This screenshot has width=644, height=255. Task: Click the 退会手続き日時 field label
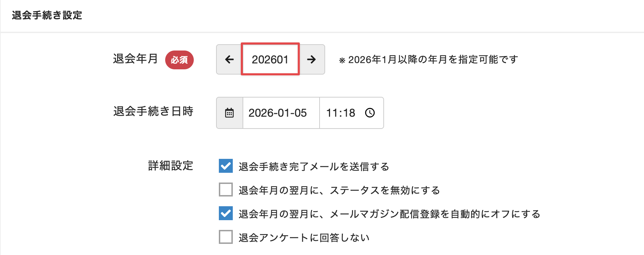[153, 111]
